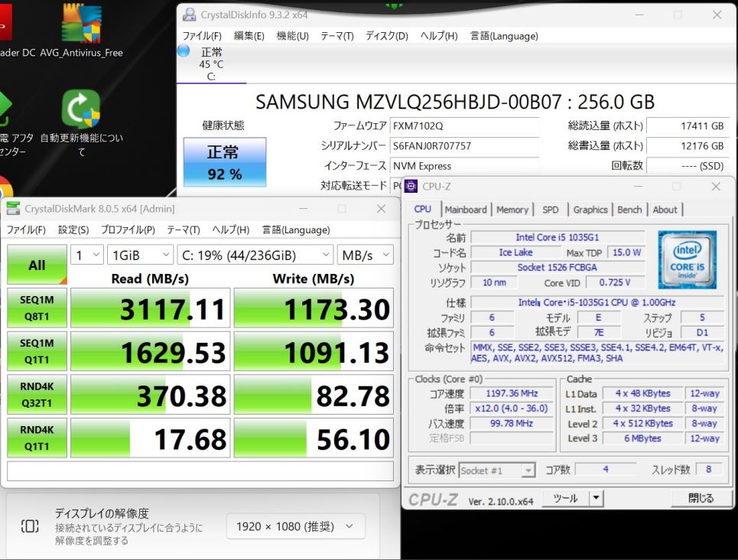Click the 1173.30 write result cell
The height and width of the screenshot is (560, 738).
tap(314, 308)
